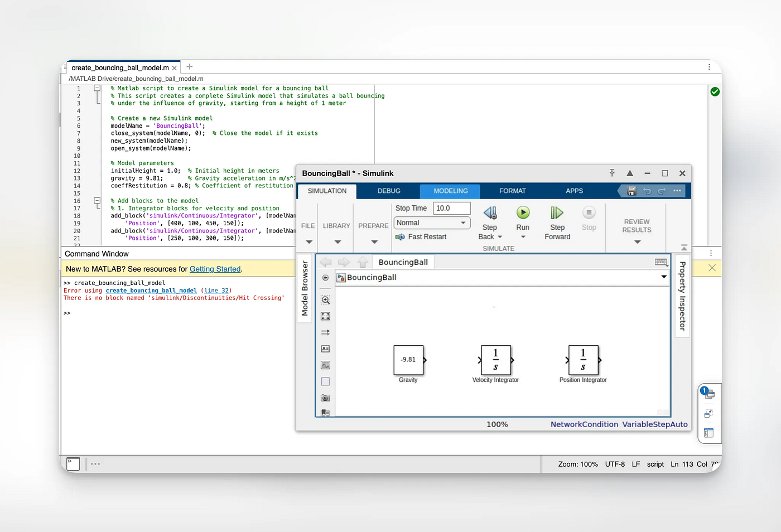The width and height of the screenshot is (781, 532).
Task: Click the camera Screenshot icon in palette
Action: pyautogui.click(x=326, y=398)
